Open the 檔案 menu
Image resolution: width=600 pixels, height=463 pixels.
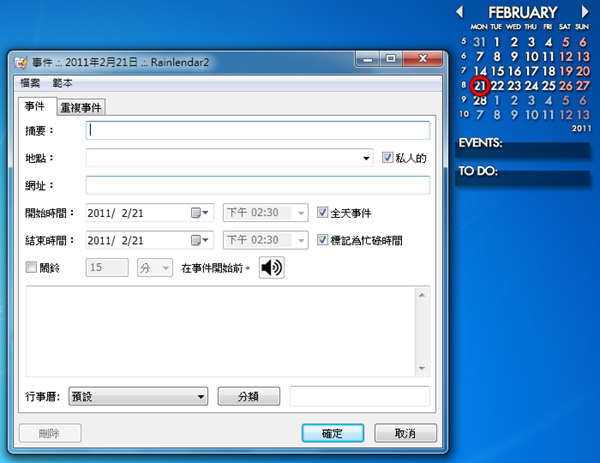pos(30,83)
